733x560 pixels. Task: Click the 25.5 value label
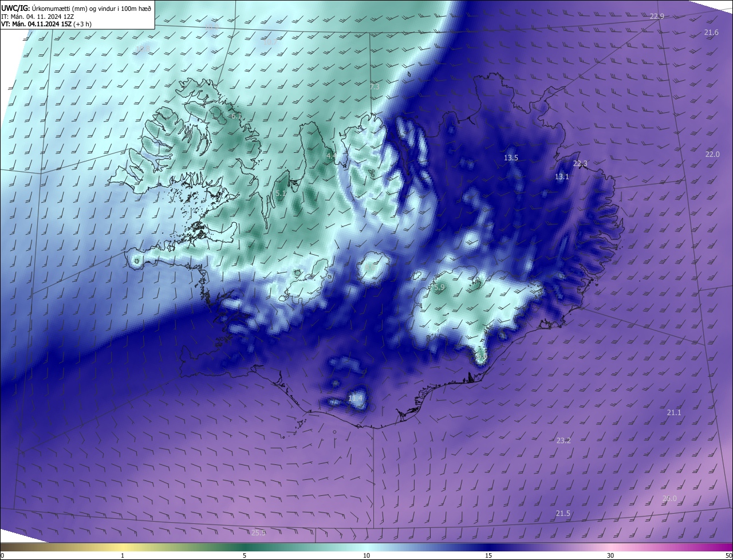259,533
